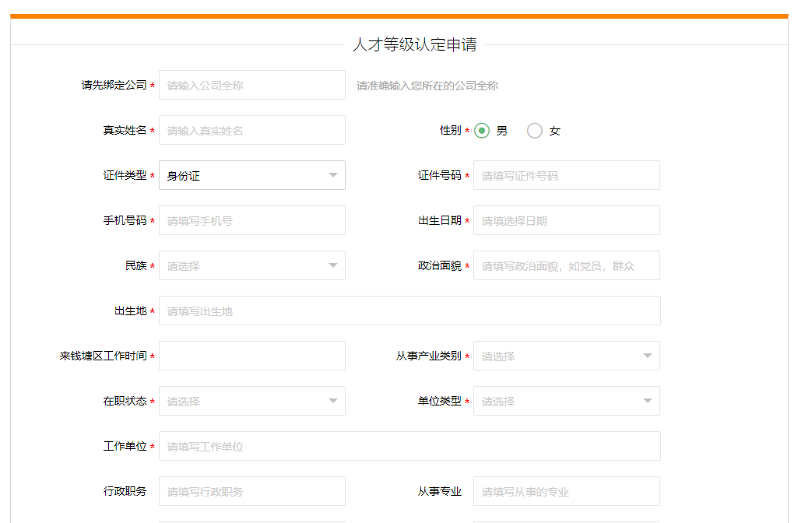Click the 来钱塘区工作时间 field

click(251, 356)
